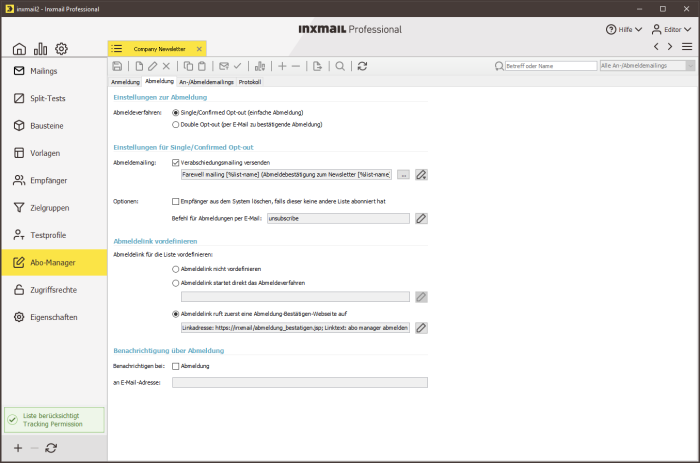Select Abmeldelink nicht vordefinieren option
Viewport: 700px width, 463px height.
(x=175, y=269)
